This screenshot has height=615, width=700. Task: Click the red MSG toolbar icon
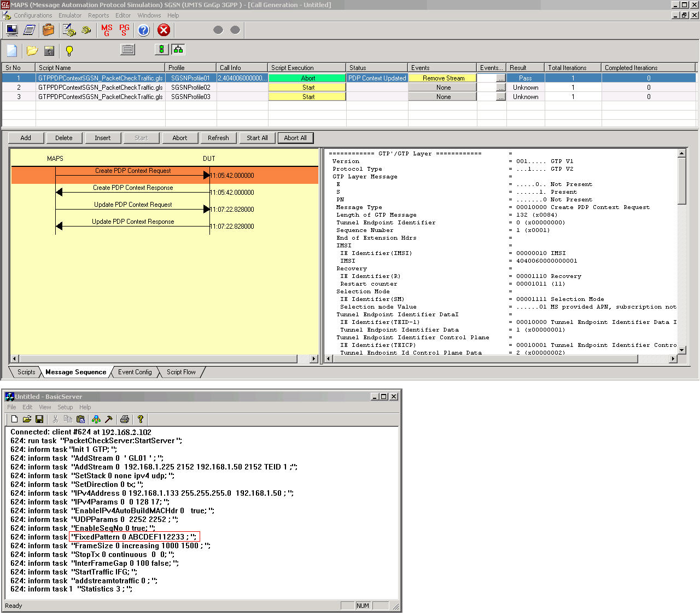pos(107,30)
